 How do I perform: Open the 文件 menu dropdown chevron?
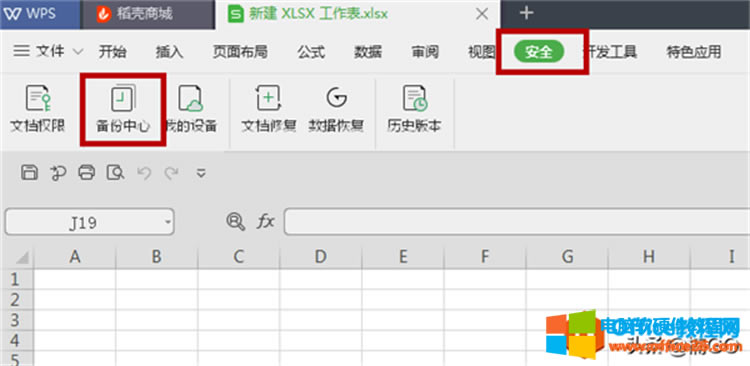pos(79,52)
